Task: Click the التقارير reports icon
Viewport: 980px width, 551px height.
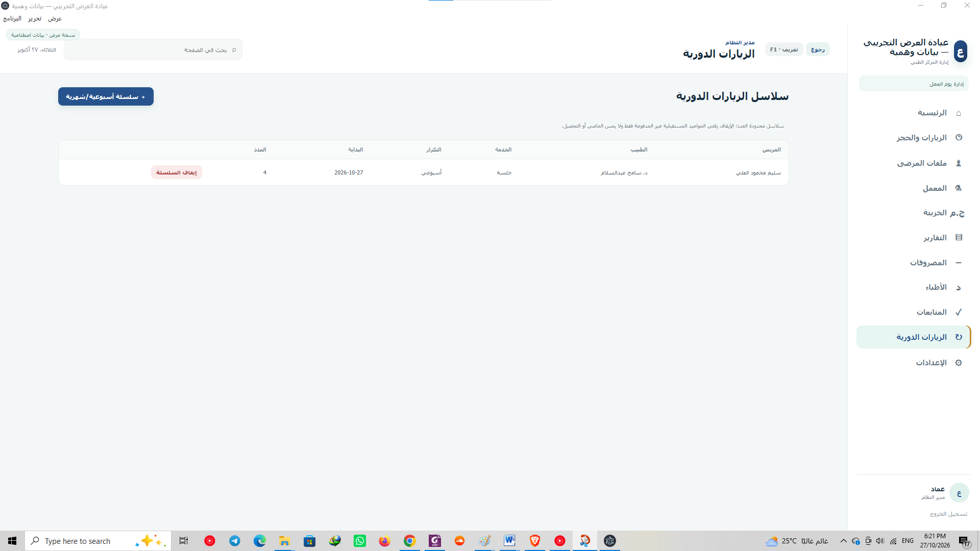Action: (959, 238)
